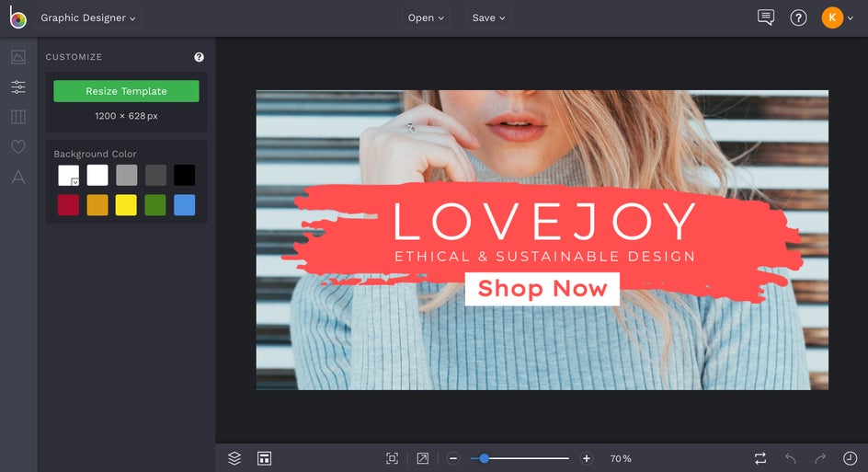Select the Shop Now box on canvas
The image size is (868, 472).
point(542,289)
